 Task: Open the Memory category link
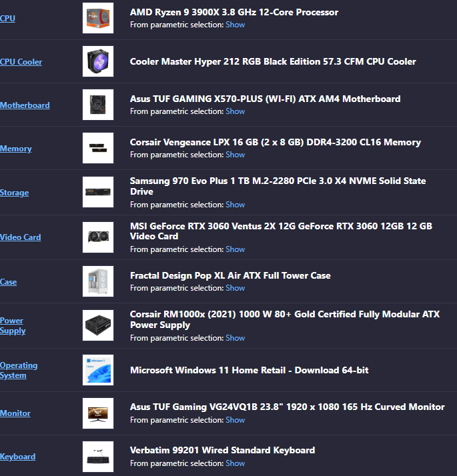tap(16, 149)
